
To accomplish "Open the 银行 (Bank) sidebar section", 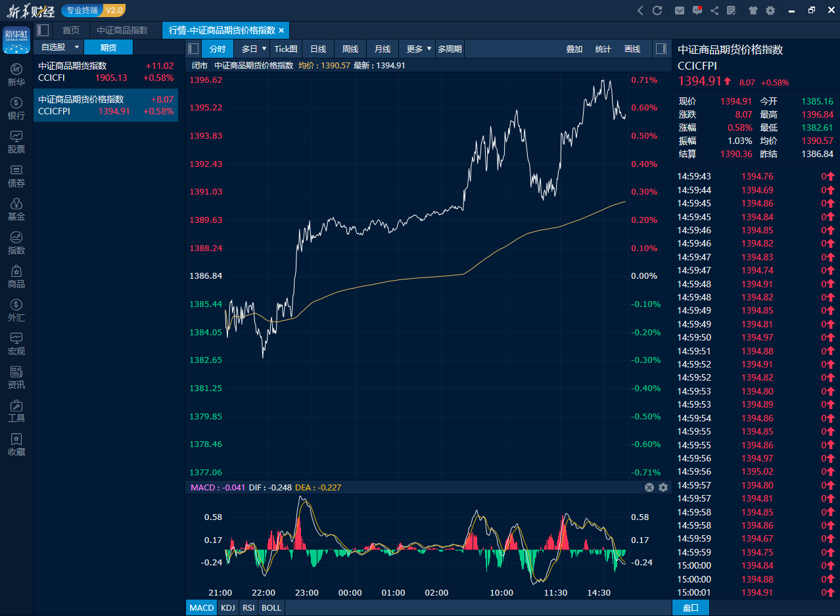I will pyautogui.click(x=16, y=108).
